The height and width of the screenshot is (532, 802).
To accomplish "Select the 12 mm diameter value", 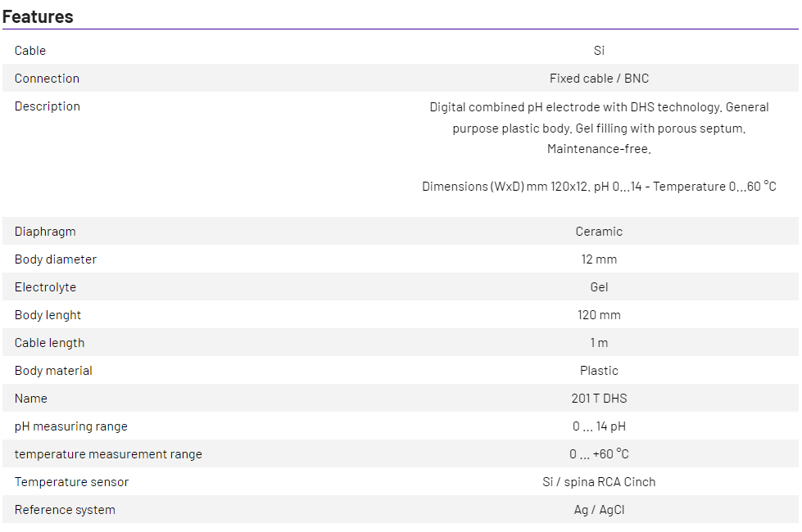I will 599,259.
